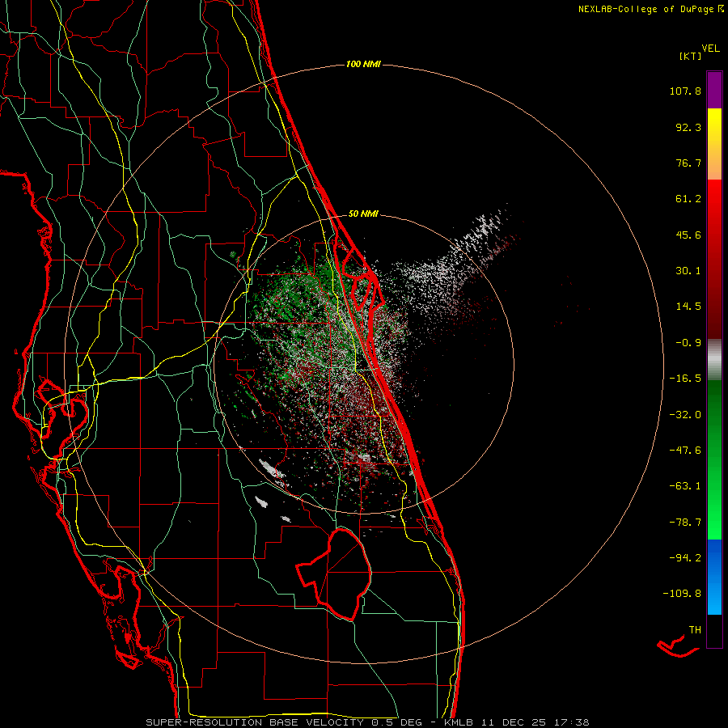Click the -63.1 velocity scale value
This screenshot has width=728, height=728.
tap(685, 486)
